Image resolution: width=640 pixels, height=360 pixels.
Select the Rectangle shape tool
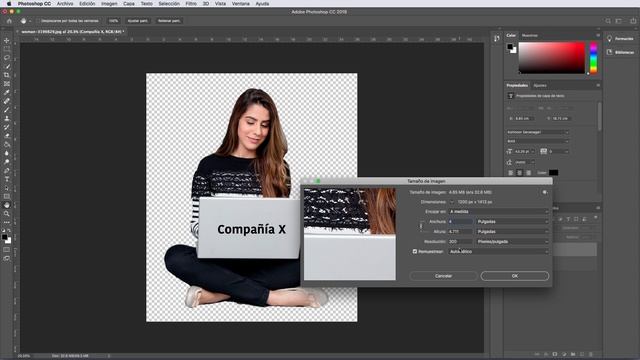pos(7,196)
